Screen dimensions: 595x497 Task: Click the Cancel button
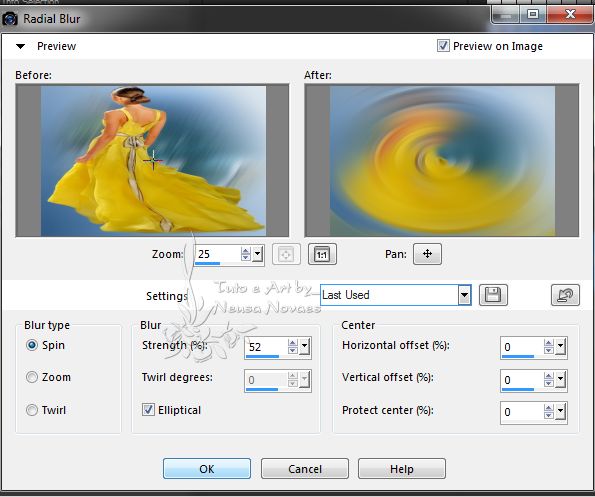[x=305, y=469]
